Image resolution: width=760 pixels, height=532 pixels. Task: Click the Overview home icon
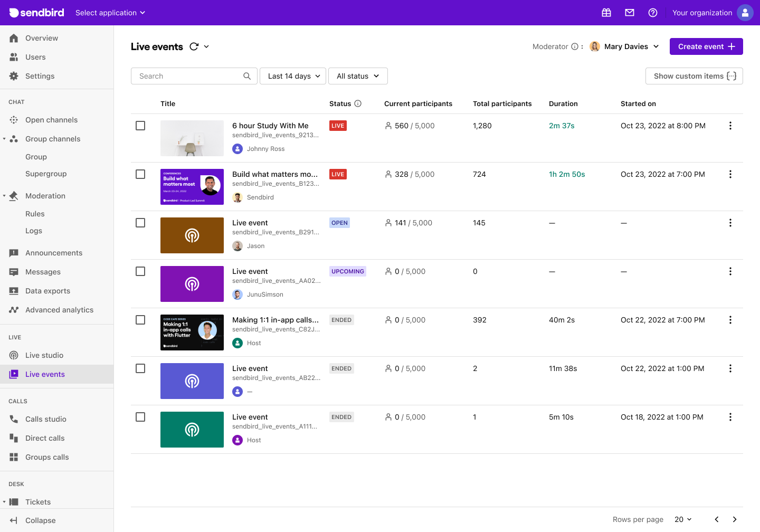(x=14, y=38)
